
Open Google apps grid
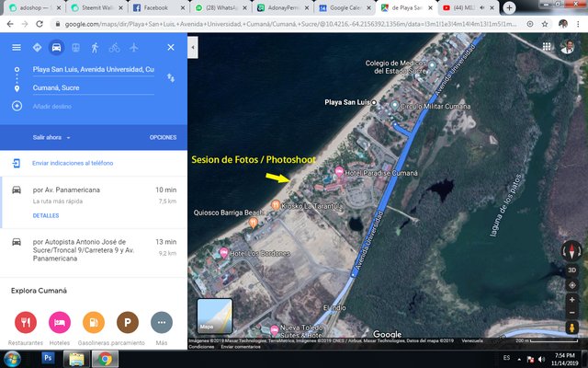547,47
